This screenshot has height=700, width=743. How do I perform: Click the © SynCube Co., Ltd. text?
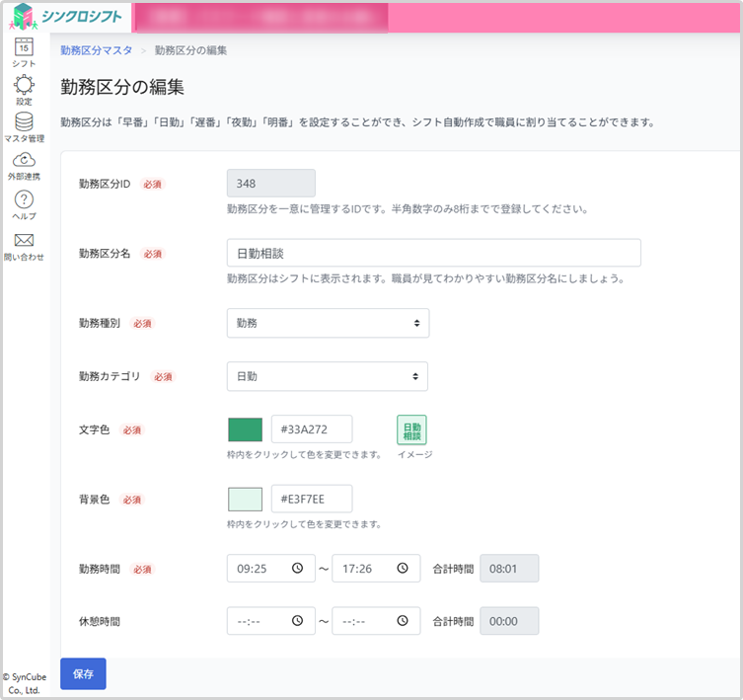[x=24, y=683]
